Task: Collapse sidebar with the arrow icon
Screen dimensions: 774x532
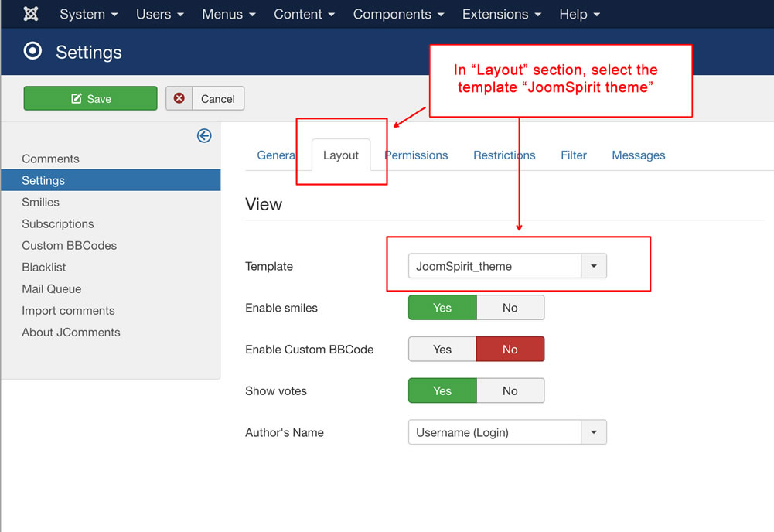Action: click(x=204, y=136)
